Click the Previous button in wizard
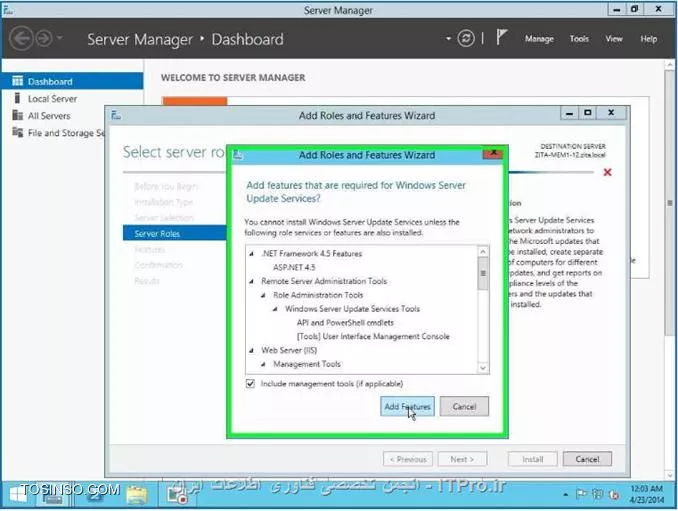Viewport: 678px width, 511px height. click(408, 459)
